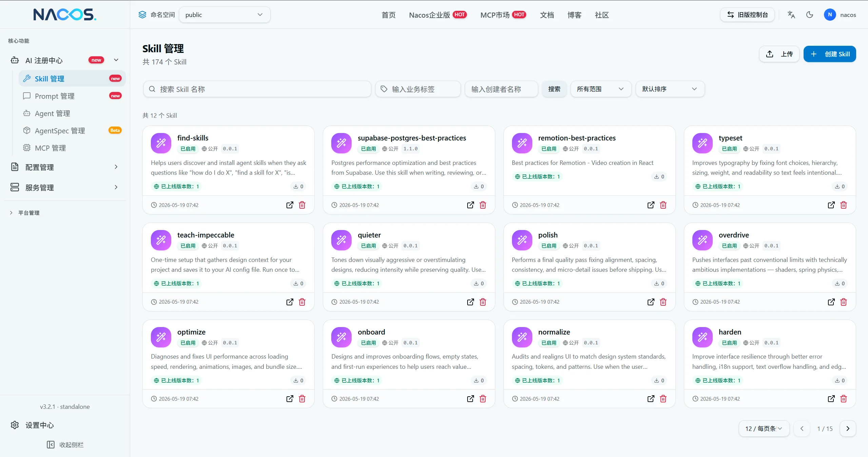Delete teach-impeccable using trash icon
868x457 pixels.
tap(302, 302)
